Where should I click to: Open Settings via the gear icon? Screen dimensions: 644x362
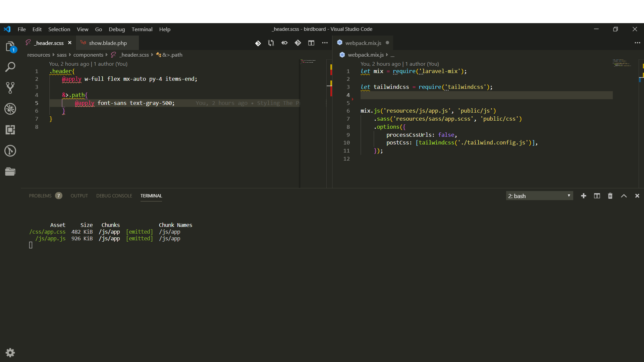(10, 352)
